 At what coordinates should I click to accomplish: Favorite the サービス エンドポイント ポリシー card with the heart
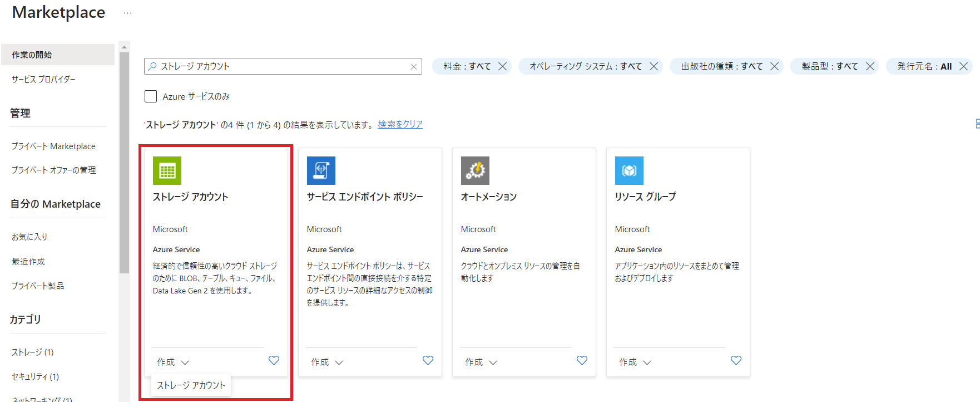[428, 360]
